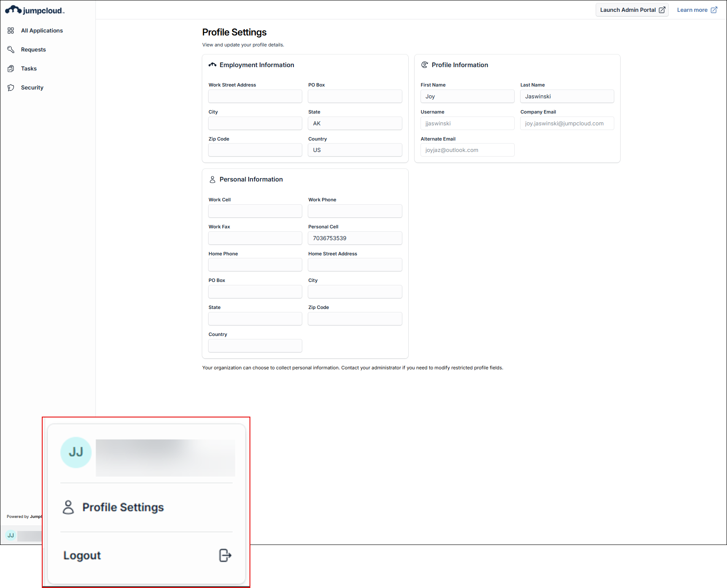The image size is (727, 588).
Task: Click the All Applications grid icon
Action: [x=11, y=30]
